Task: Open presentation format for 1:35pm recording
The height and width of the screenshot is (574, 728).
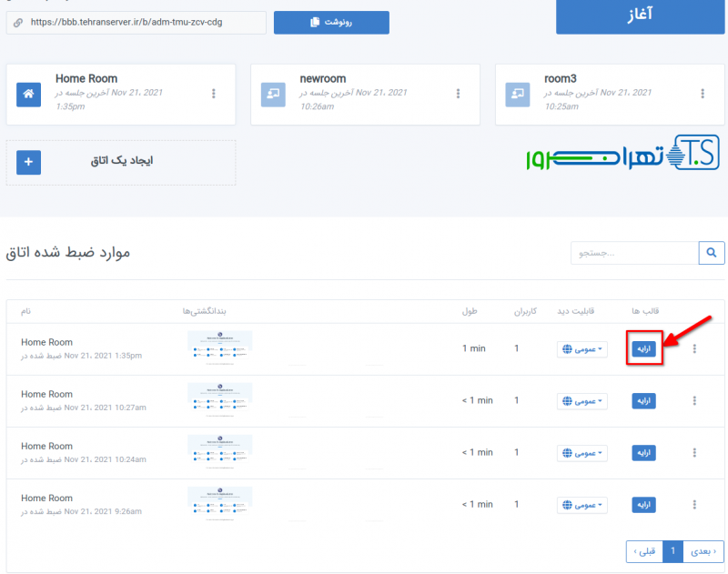Action: tap(643, 349)
